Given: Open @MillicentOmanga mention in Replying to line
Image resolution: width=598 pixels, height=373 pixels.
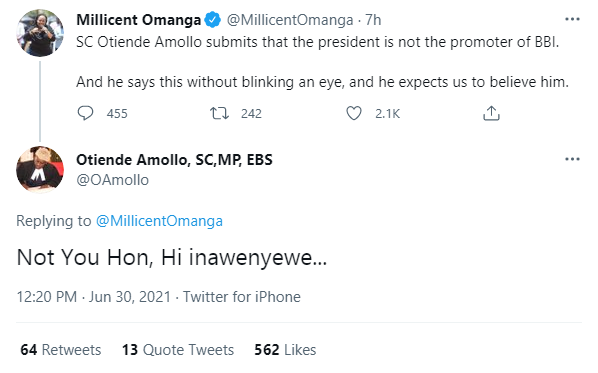Looking at the screenshot, I should point(159,221).
